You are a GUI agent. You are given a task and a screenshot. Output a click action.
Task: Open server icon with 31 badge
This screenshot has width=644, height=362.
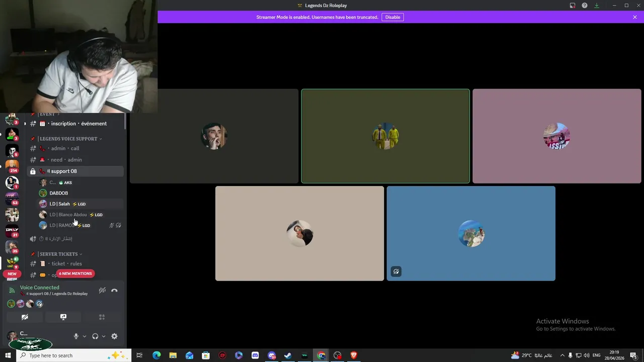[x=12, y=230]
